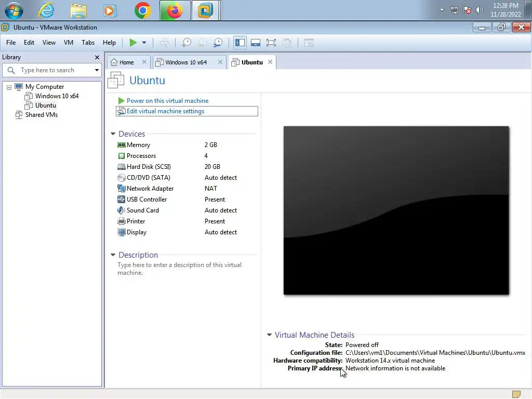The height and width of the screenshot is (399, 532).
Task: Click the Memory device icon
Action: (x=121, y=145)
